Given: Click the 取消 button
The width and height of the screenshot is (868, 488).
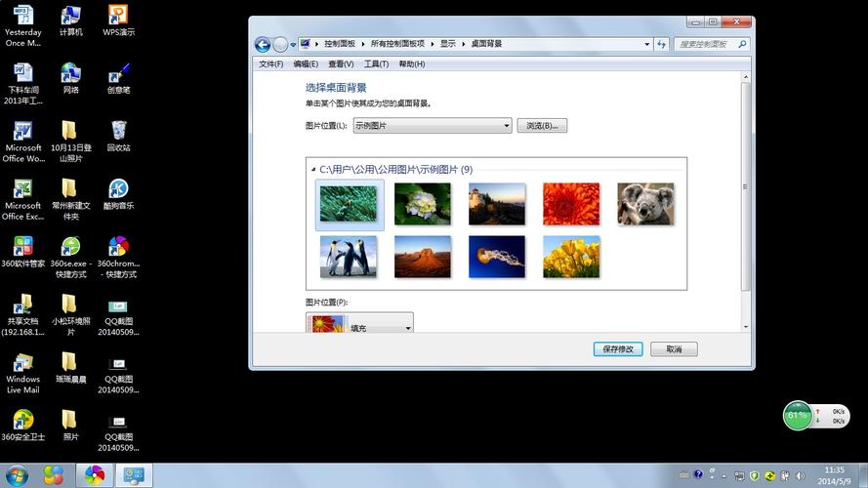Looking at the screenshot, I should point(674,349).
